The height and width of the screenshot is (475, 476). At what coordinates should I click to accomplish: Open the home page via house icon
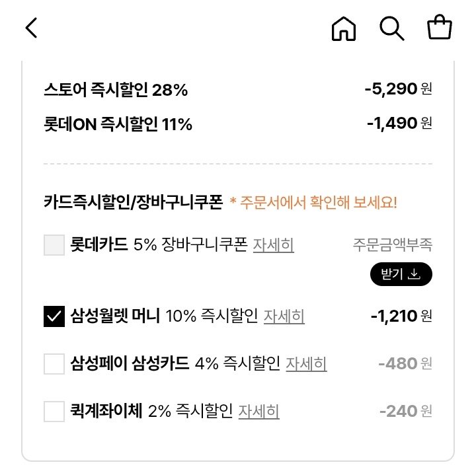coord(344,28)
